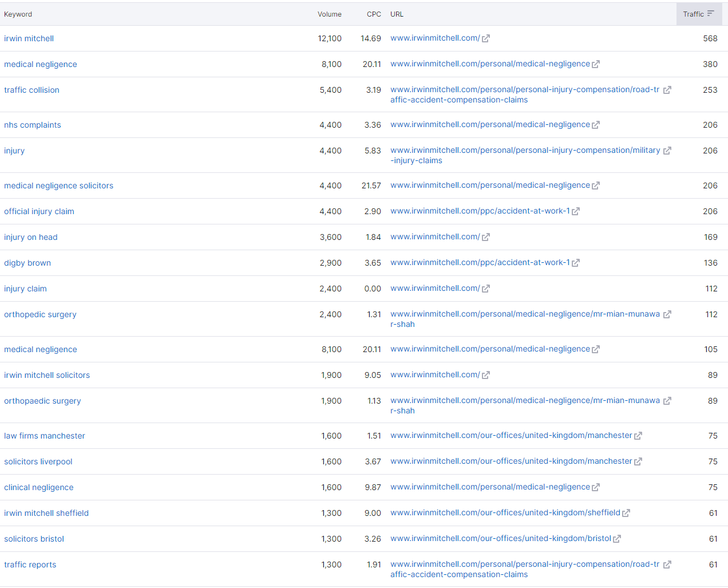The width and height of the screenshot is (728, 588).
Task: Select the traffic value 380
Action: coord(710,64)
